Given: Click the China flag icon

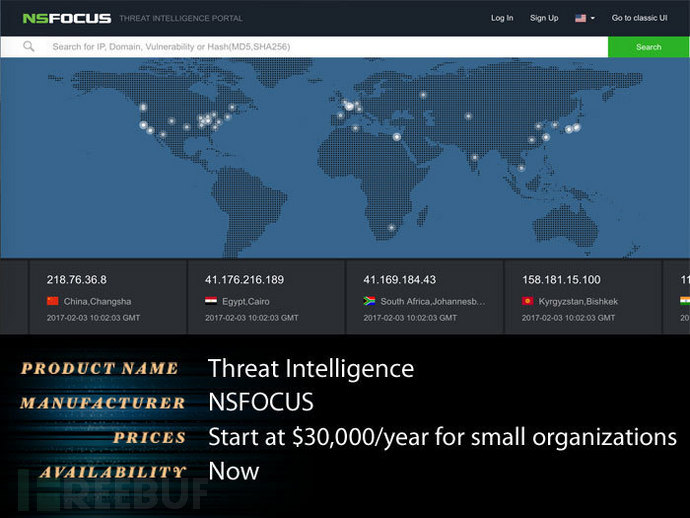Looking at the screenshot, I should point(52,301).
